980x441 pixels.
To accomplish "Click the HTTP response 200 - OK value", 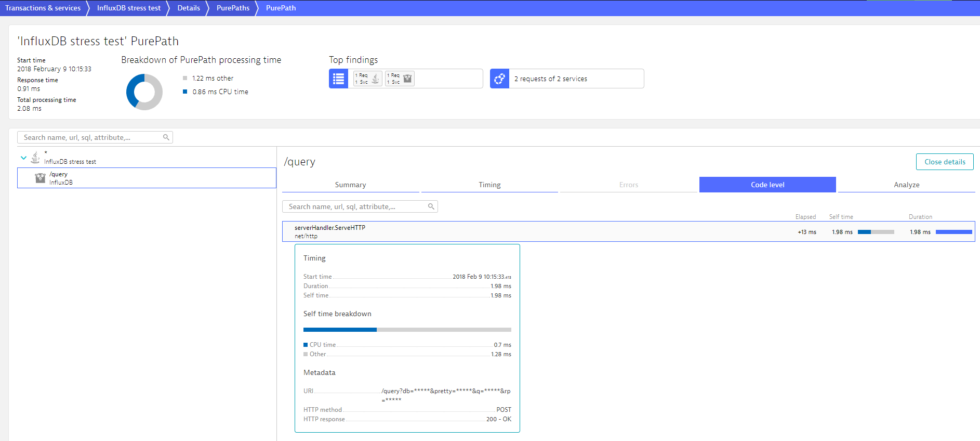I will click(x=498, y=419).
